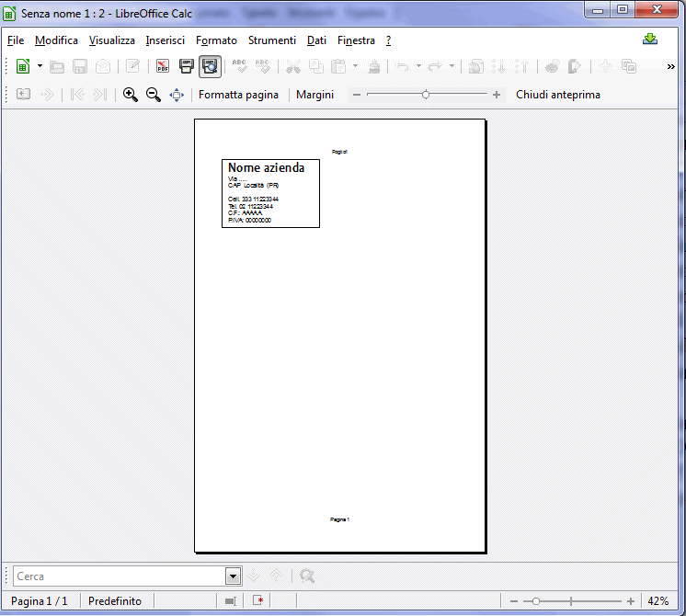Click the Zoom In magnifier
Screen dimensions: 686x616
click(x=130, y=95)
